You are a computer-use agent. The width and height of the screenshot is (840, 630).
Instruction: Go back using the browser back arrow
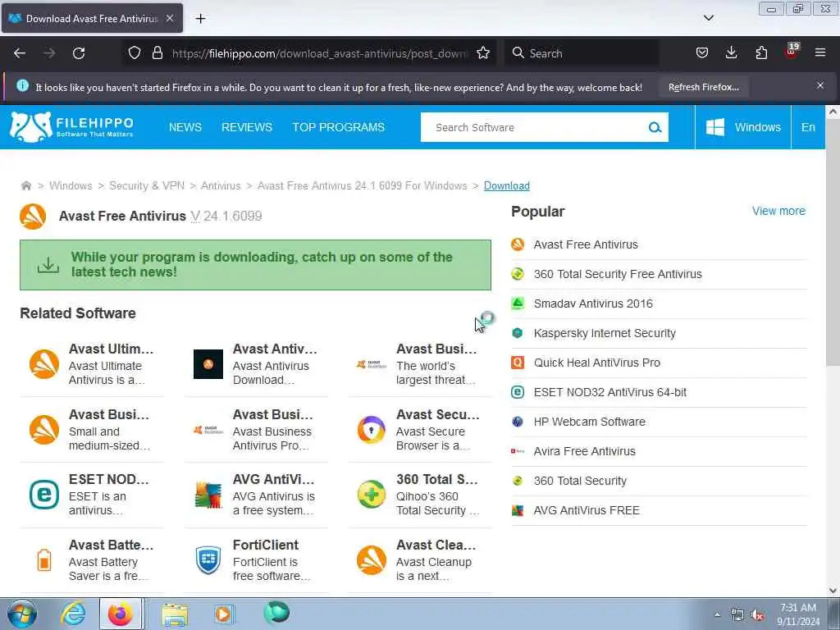click(x=20, y=53)
